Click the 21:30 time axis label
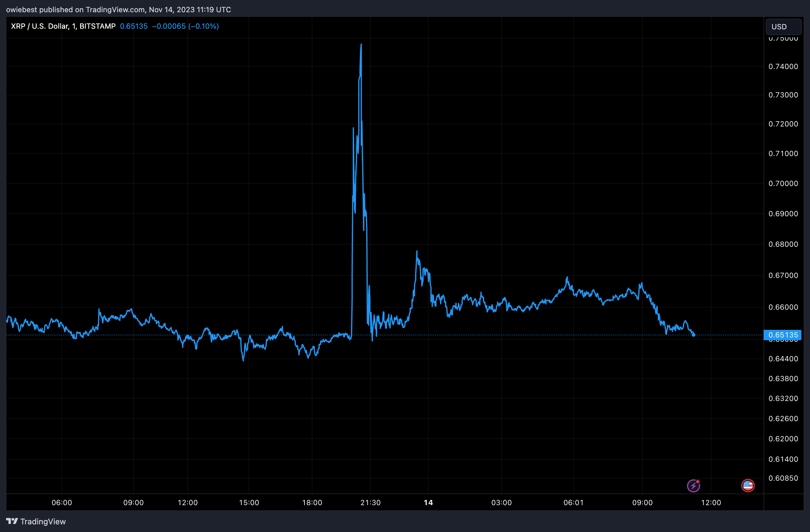The image size is (810, 532). point(370,502)
